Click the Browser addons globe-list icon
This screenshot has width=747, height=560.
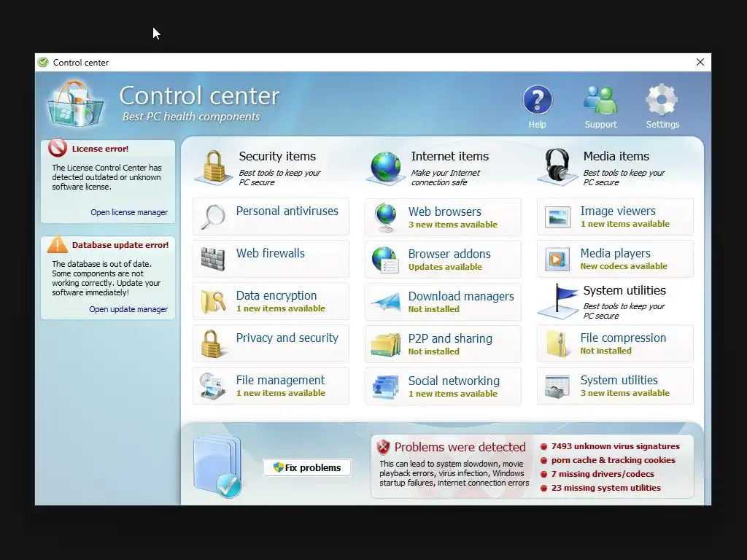pyautogui.click(x=385, y=260)
